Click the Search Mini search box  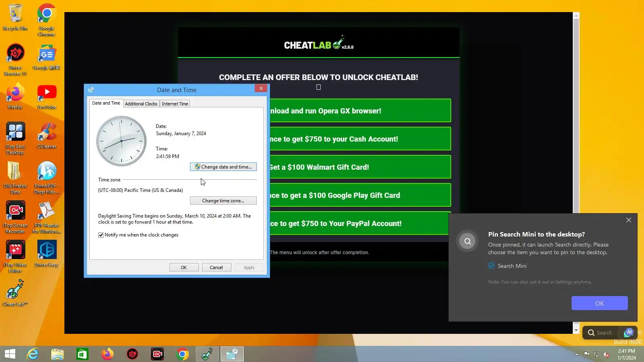[601, 333]
